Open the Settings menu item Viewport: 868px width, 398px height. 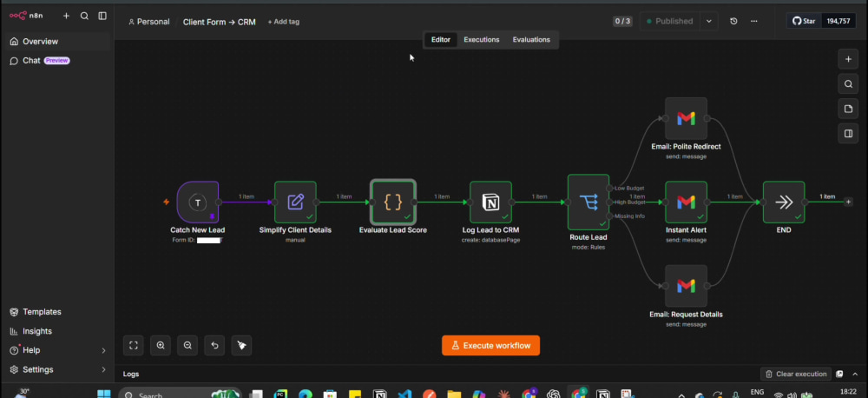click(57, 369)
